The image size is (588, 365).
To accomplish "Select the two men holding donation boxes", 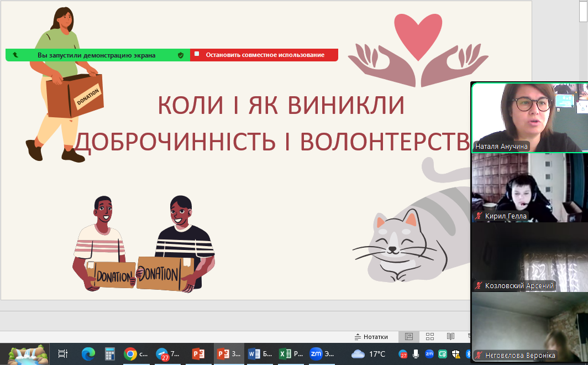I will pos(144,244).
